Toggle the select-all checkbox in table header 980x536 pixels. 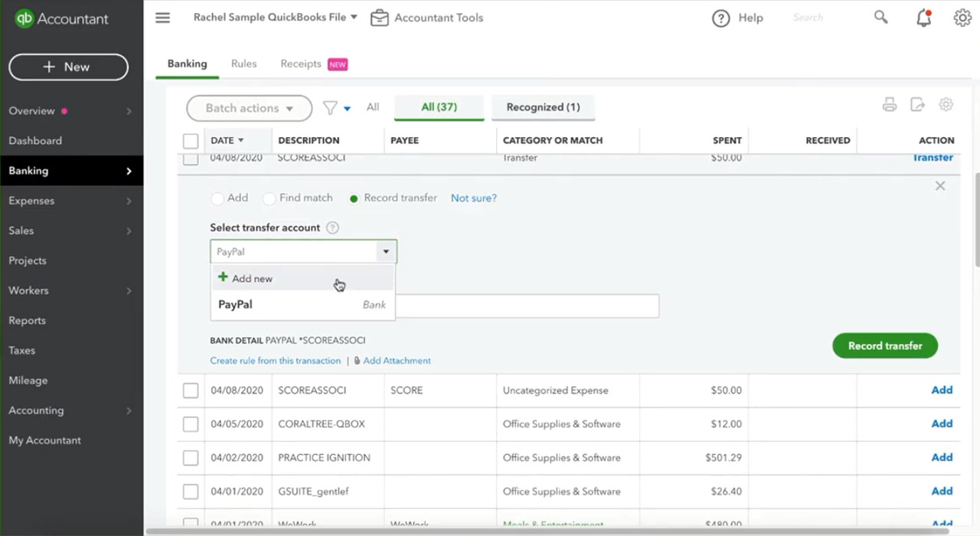pos(191,141)
